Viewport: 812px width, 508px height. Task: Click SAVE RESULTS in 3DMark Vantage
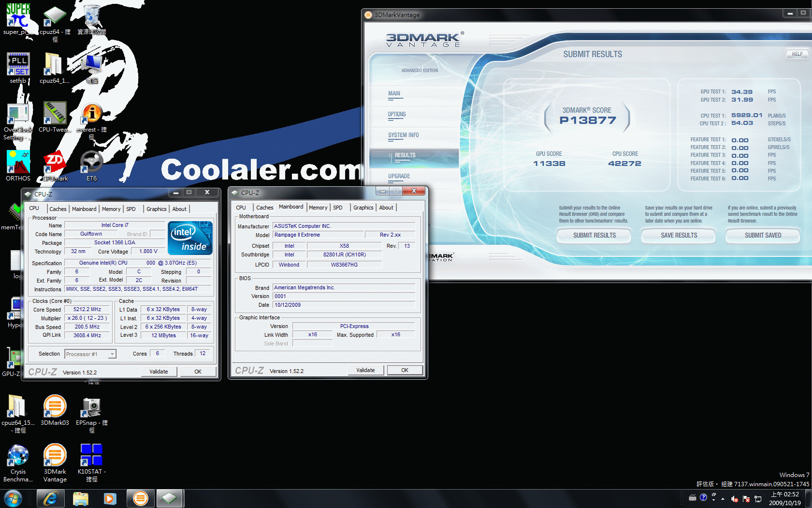click(x=679, y=236)
